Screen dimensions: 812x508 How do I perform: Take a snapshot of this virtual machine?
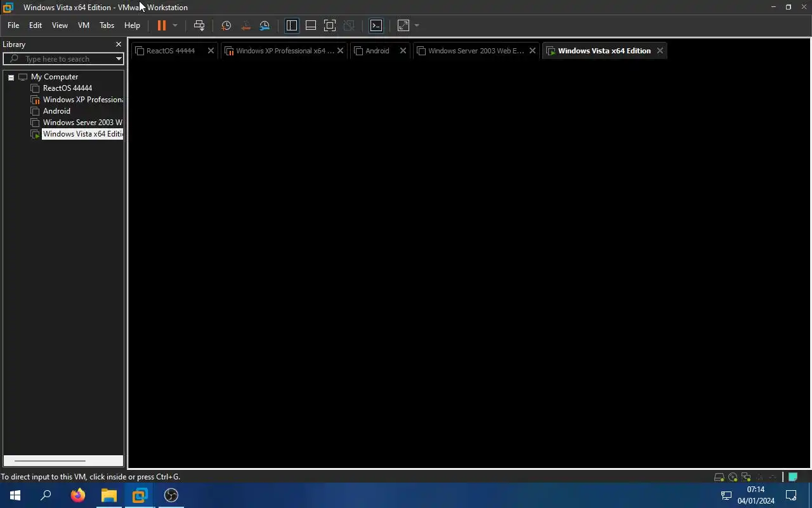(226, 25)
